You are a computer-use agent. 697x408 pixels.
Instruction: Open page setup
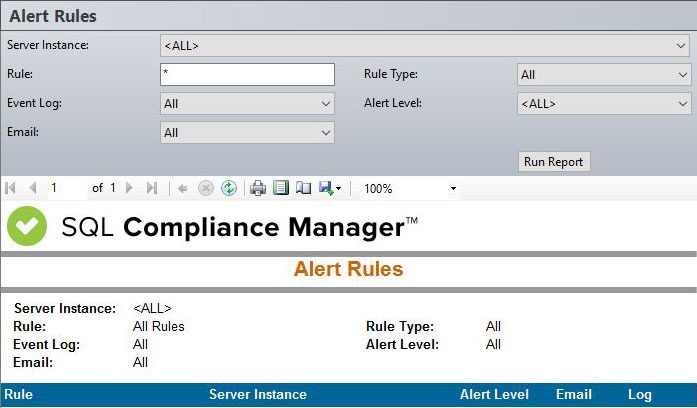[302, 188]
